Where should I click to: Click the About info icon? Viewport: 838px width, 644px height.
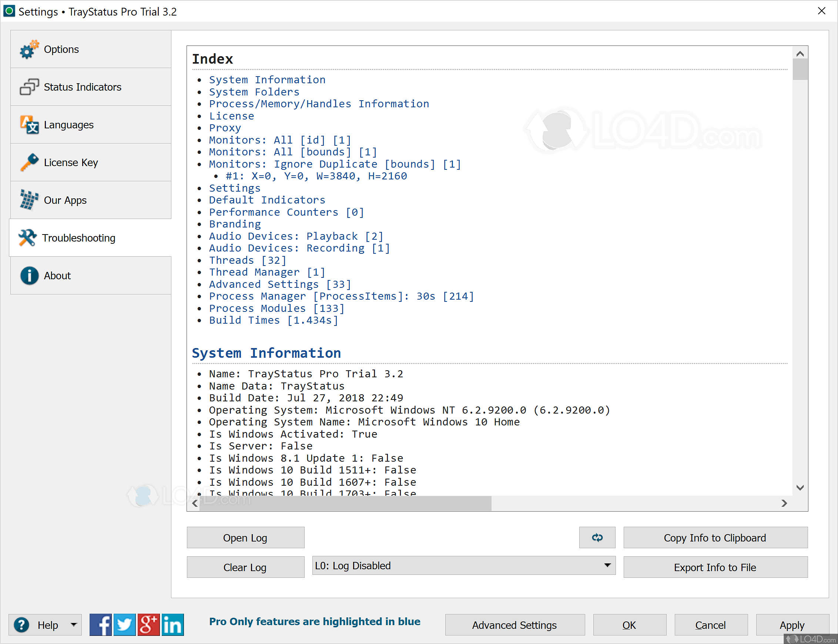click(x=29, y=276)
